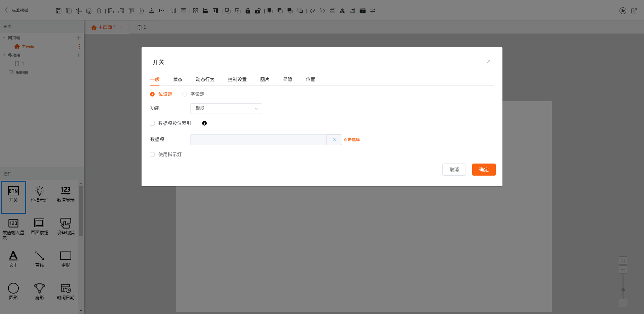The width and height of the screenshot is (644, 314).
Task: Go back using 标准模板 arrow
Action: [x=6, y=10]
